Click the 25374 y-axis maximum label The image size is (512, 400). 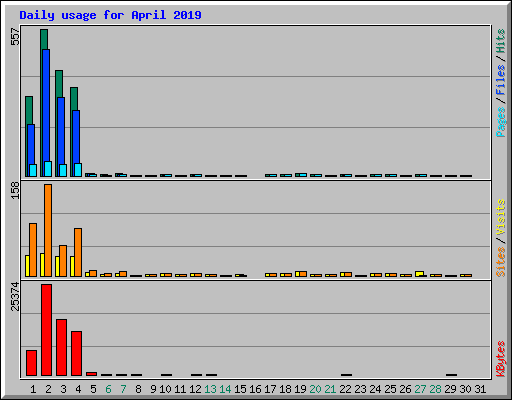pos(15,296)
